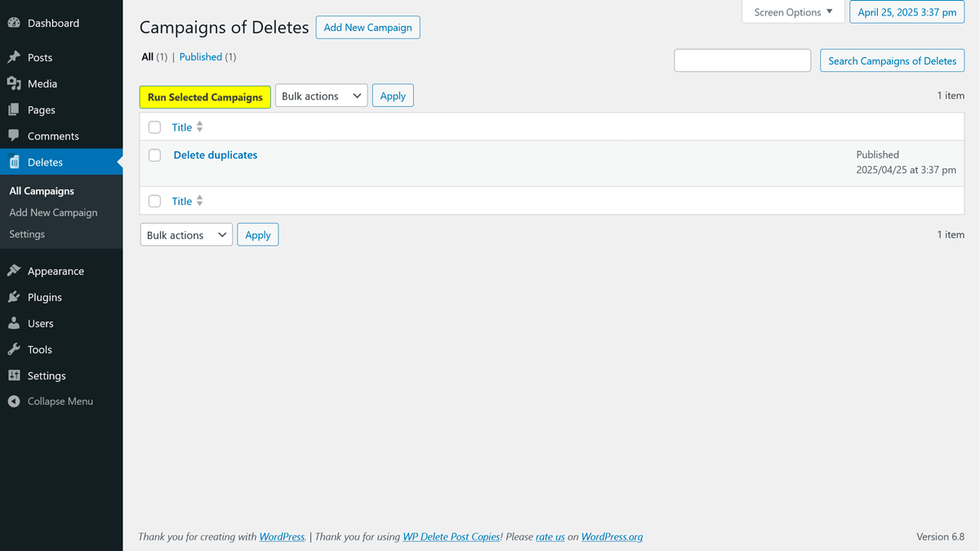Check the Delete duplicates campaign checkbox
Image resolution: width=980 pixels, height=551 pixels.
(154, 155)
